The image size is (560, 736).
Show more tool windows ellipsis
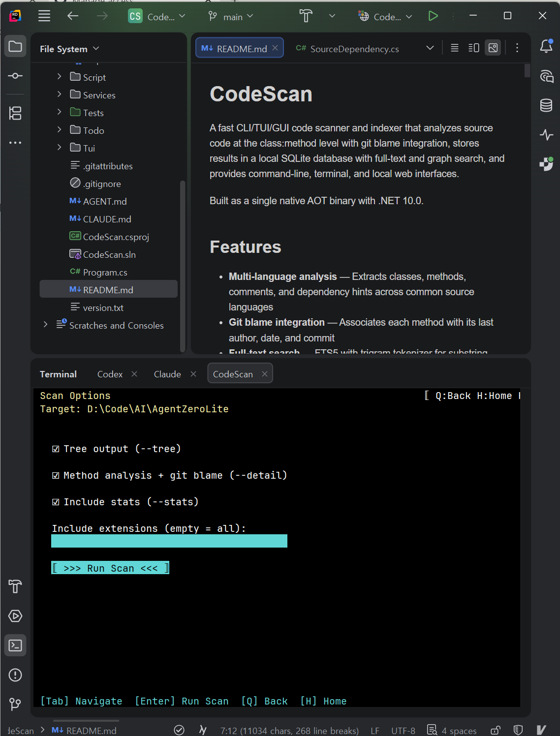pyautogui.click(x=15, y=143)
